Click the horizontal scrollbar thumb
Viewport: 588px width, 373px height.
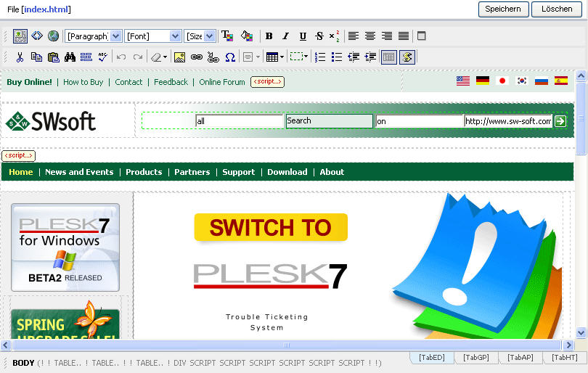click(x=287, y=345)
